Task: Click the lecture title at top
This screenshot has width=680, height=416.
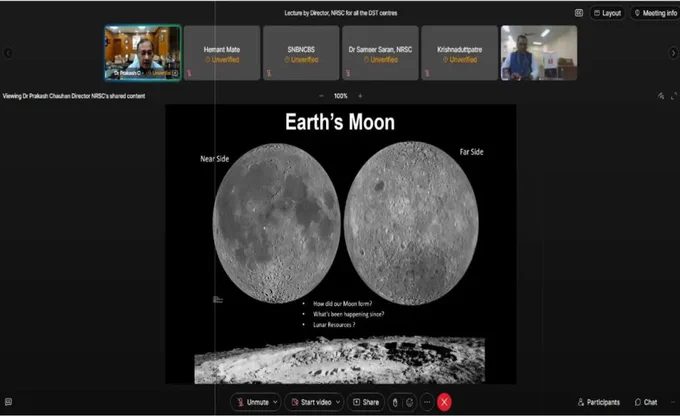Action: click(340, 13)
